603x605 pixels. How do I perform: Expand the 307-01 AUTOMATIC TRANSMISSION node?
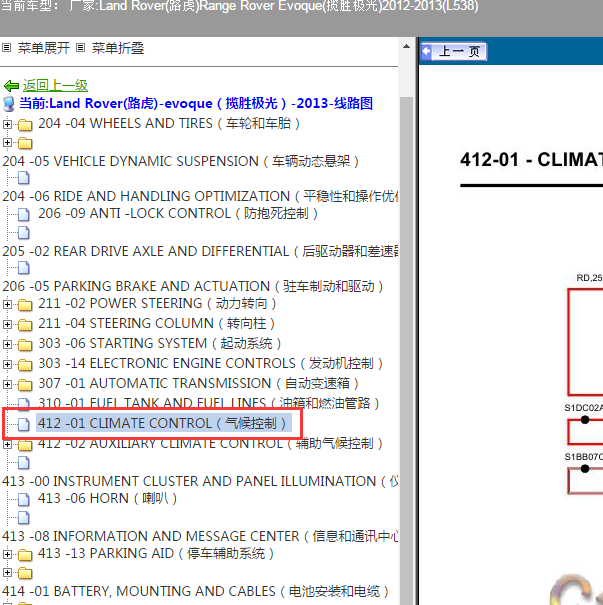point(7,384)
